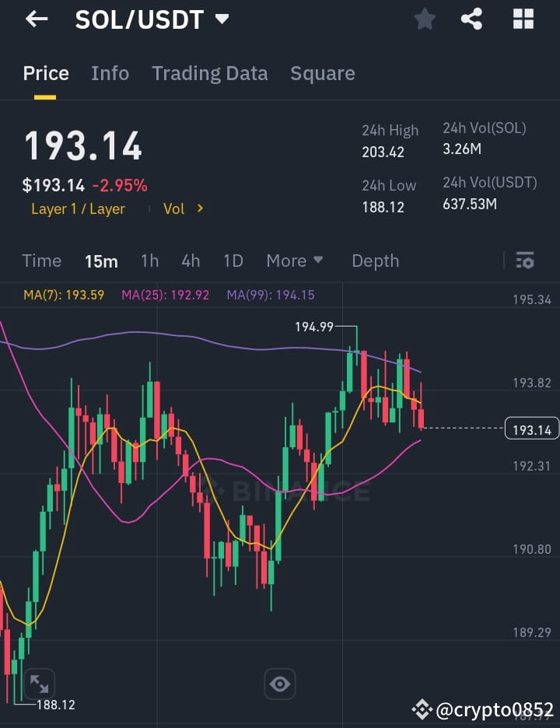Select the 1h chart interval
Viewport: 560px width, 728px height.
click(150, 261)
